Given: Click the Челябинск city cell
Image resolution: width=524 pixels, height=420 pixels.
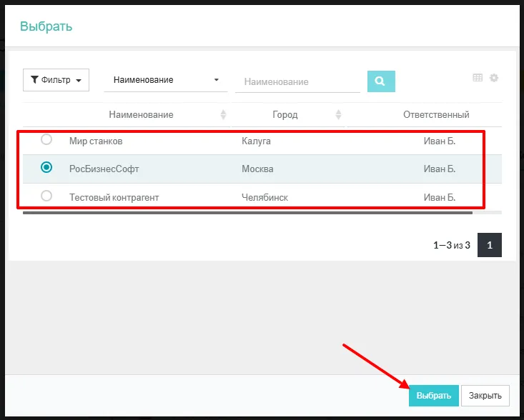Looking at the screenshot, I should (265, 197).
